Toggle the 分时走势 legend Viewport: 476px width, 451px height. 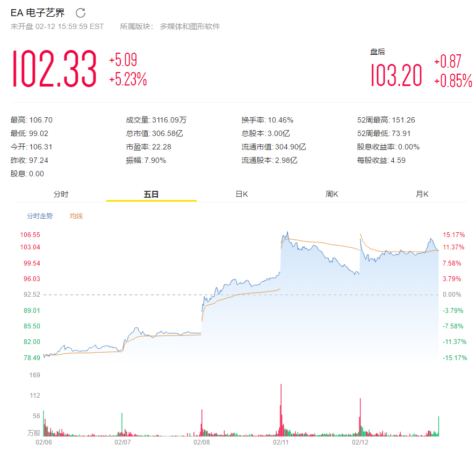pyautogui.click(x=40, y=216)
